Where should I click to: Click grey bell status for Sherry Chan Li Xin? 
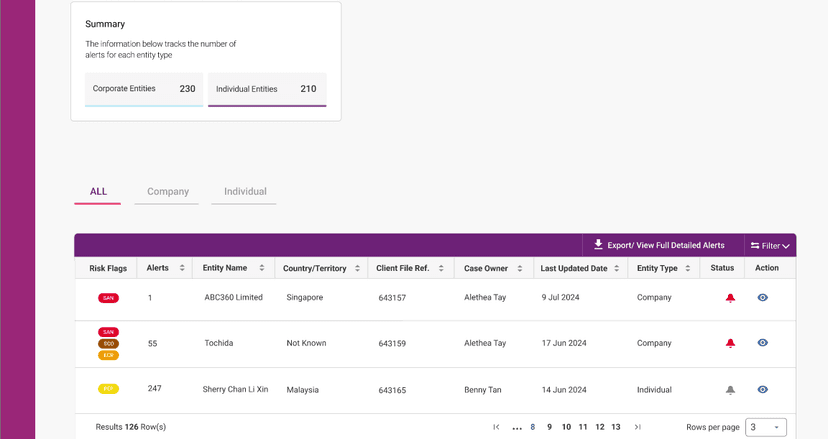[x=730, y=390]
